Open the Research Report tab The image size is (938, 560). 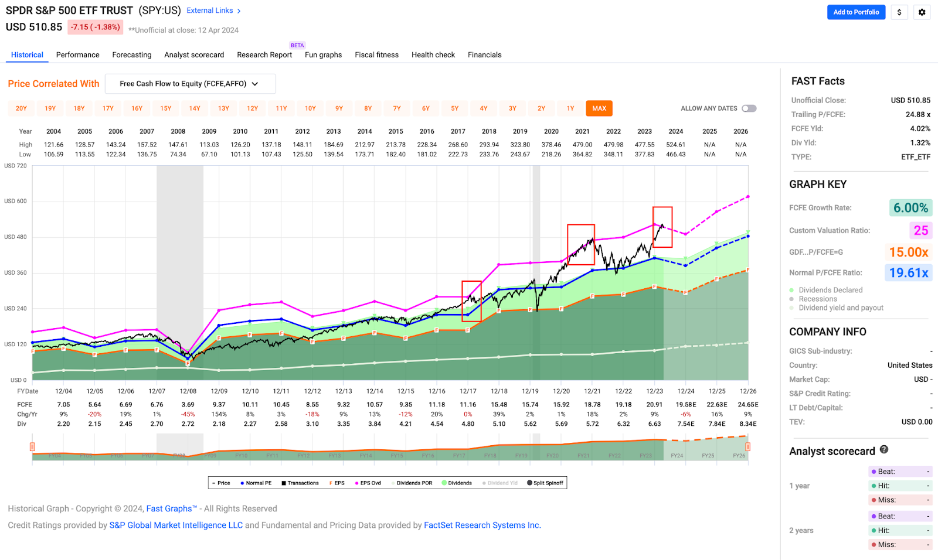click(x=264, y=55)
